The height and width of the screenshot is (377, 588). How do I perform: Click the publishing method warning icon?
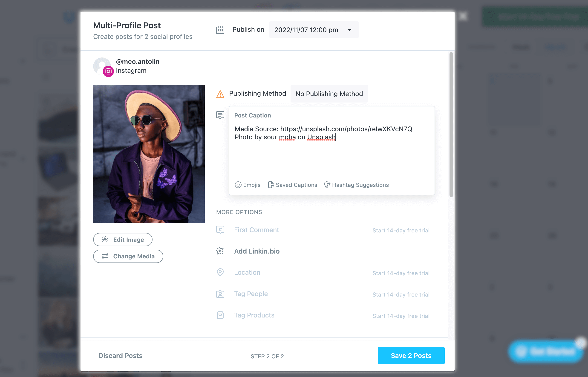click(x=220, y=94)
